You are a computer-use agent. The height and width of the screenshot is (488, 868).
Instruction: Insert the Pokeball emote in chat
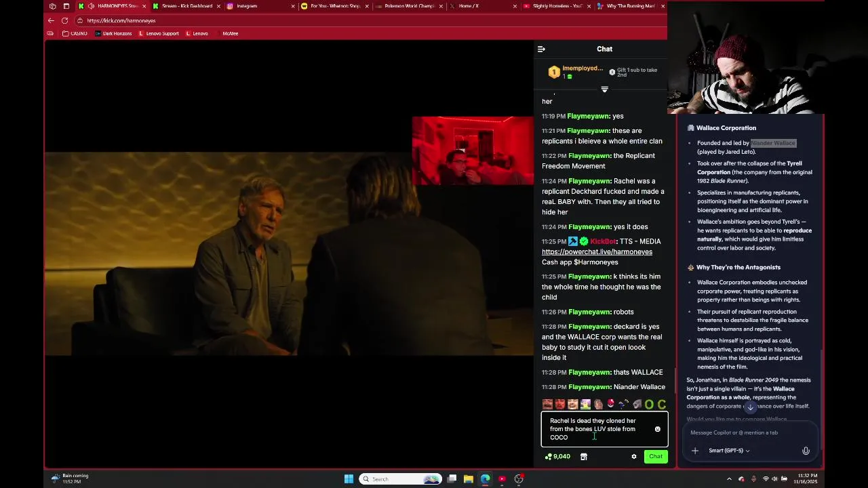point(611,405)
